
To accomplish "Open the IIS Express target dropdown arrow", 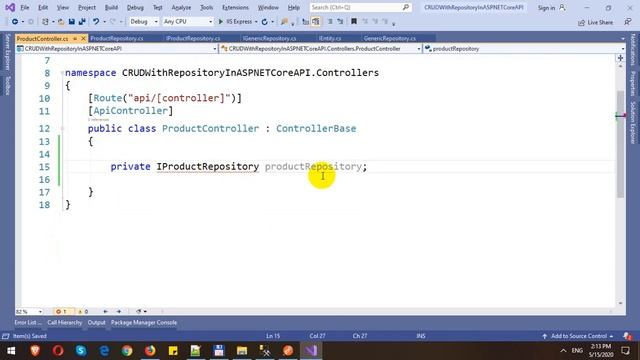I will (256, 22).
